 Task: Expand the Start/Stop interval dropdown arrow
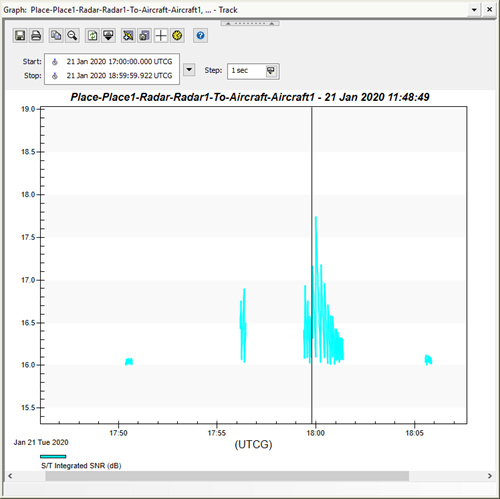[x=189, y=70]
